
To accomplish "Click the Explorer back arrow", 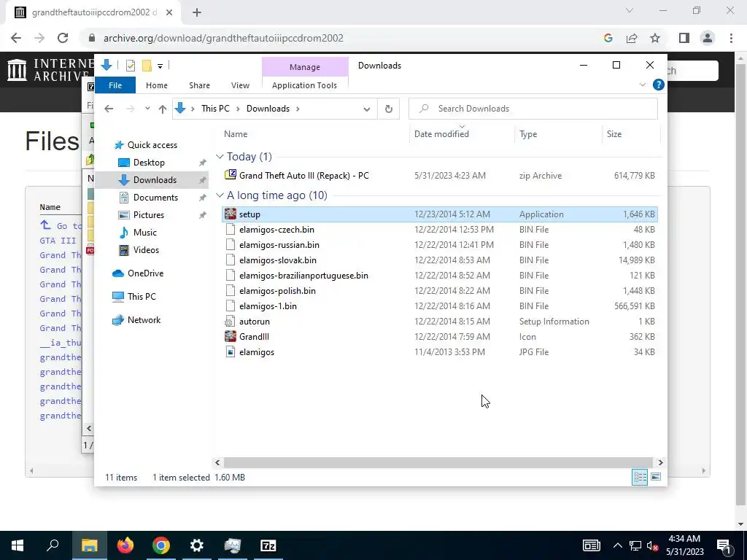I will pos(109,109).
